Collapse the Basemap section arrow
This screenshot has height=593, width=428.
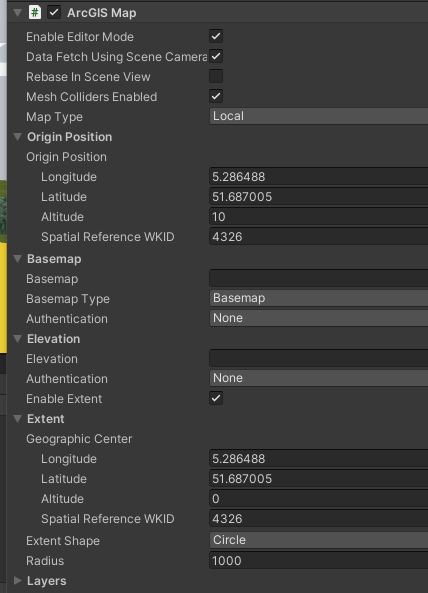coord(17,259)
